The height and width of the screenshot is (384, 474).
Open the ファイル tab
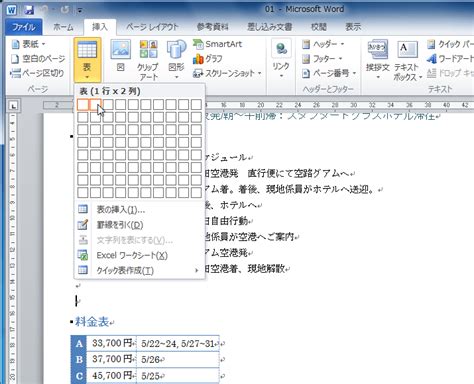pyautogui.click(x=24, y=27)
